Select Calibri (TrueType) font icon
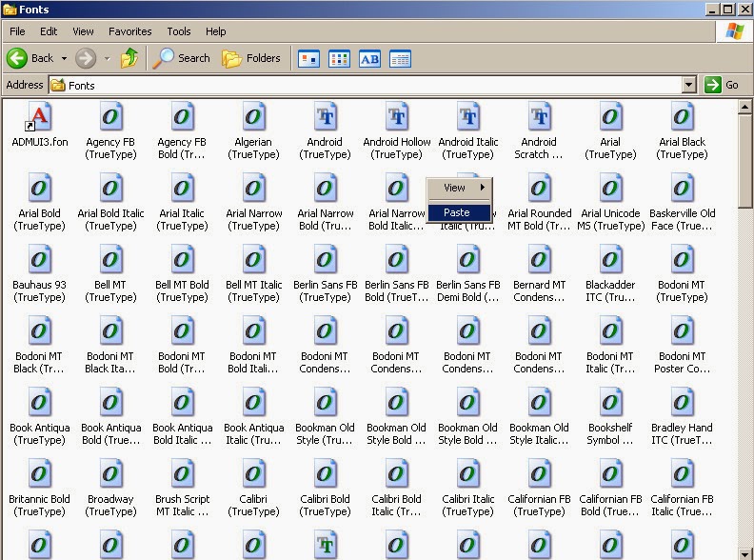This screenshot has width=754, height=560. (x=253, y=488)
